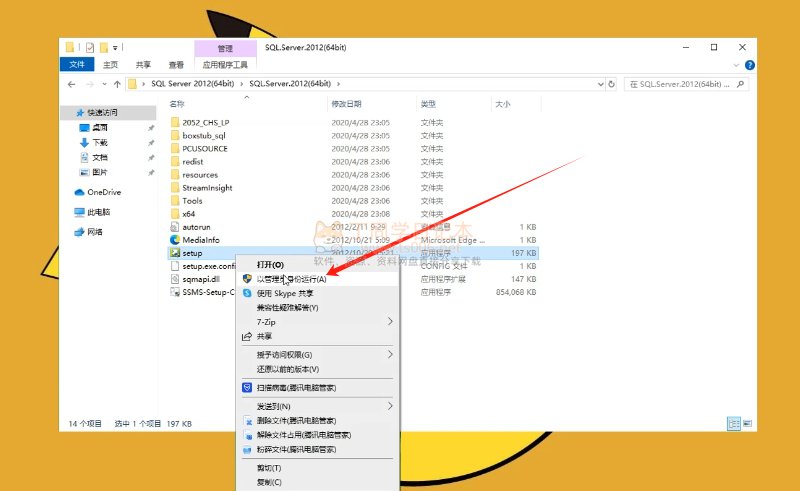The height and width of the screenshot is (491, 800).
Task: Open the Help question mark icon
Action: tap(749, 65)
